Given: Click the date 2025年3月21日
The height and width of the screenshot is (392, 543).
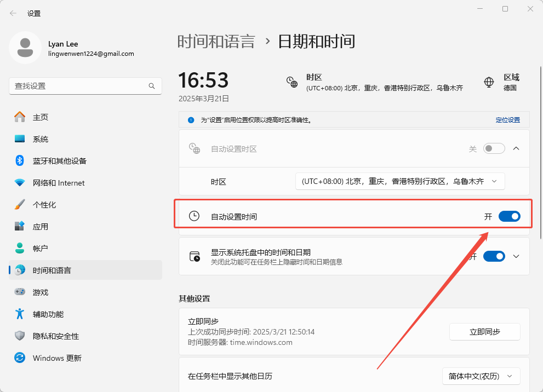Looking at the screenshot, I should point(204,99).
